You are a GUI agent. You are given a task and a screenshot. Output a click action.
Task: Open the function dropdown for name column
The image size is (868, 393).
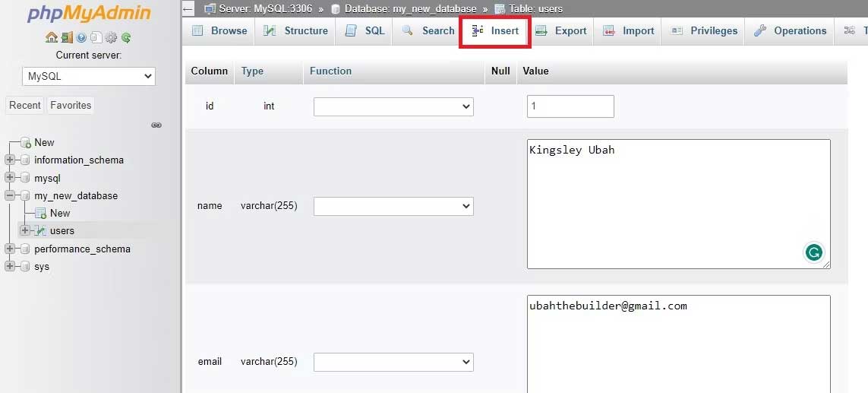pos(393,207)
